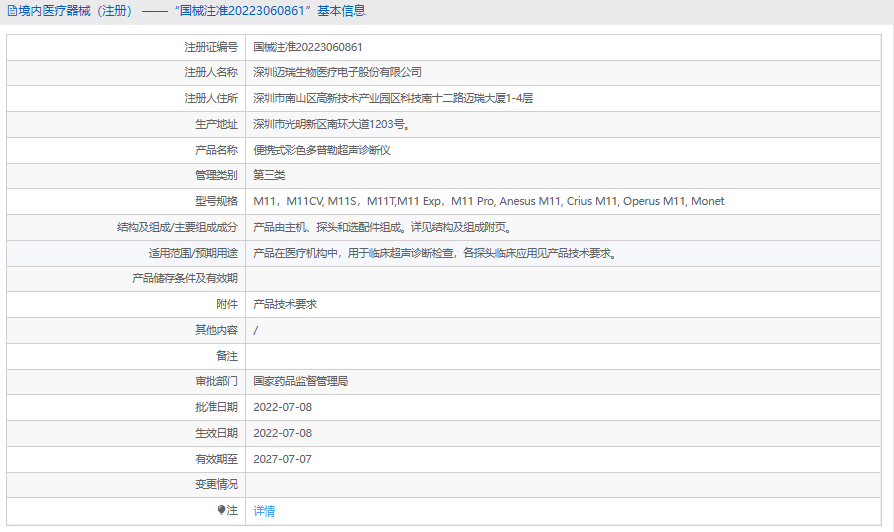Click the 附件 label
Viewport: 894px width, 532px height.
227,304
